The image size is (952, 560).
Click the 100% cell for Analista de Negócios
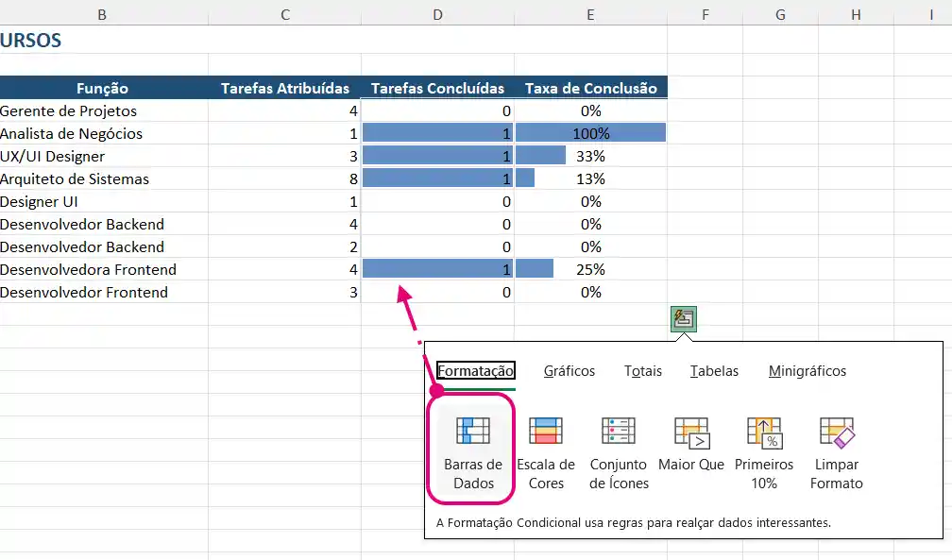click(x=590, y=133)
